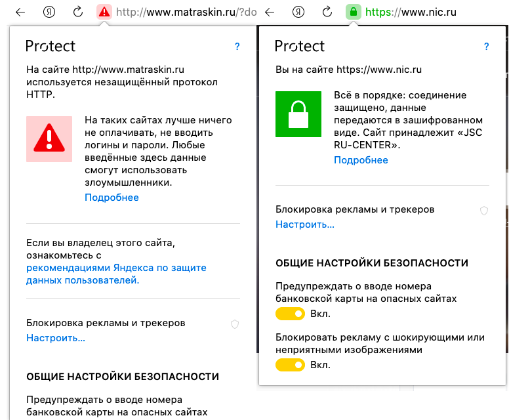
Task: Click 'Настроить...' in the nic.ru Protect panel
Action: tap(305, 224)
